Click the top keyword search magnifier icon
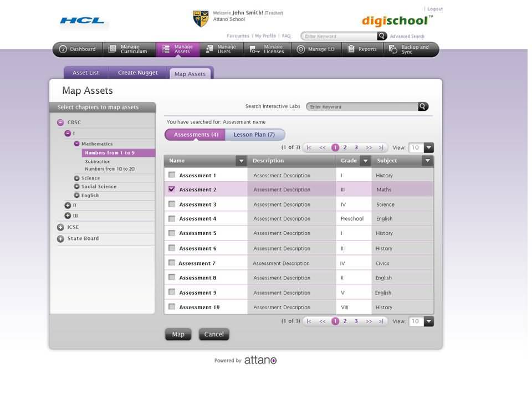This screenshot has width=532, height=399. click(x=382, y=36)
